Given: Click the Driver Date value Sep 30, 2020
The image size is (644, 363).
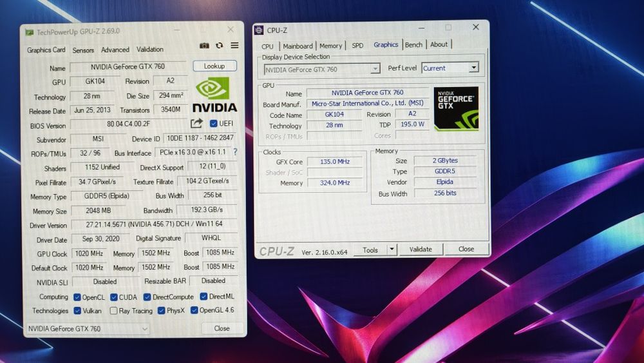Looking at the screenshot, I should pos(100,239).
